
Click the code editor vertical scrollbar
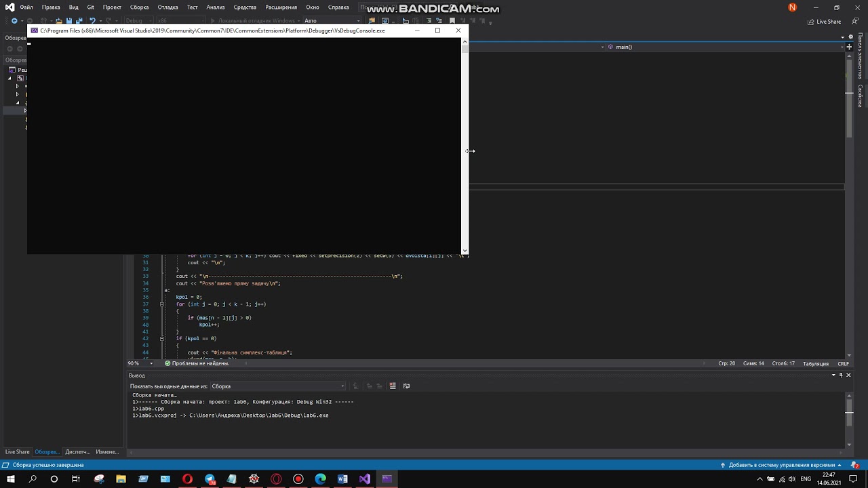coord(849,205)
